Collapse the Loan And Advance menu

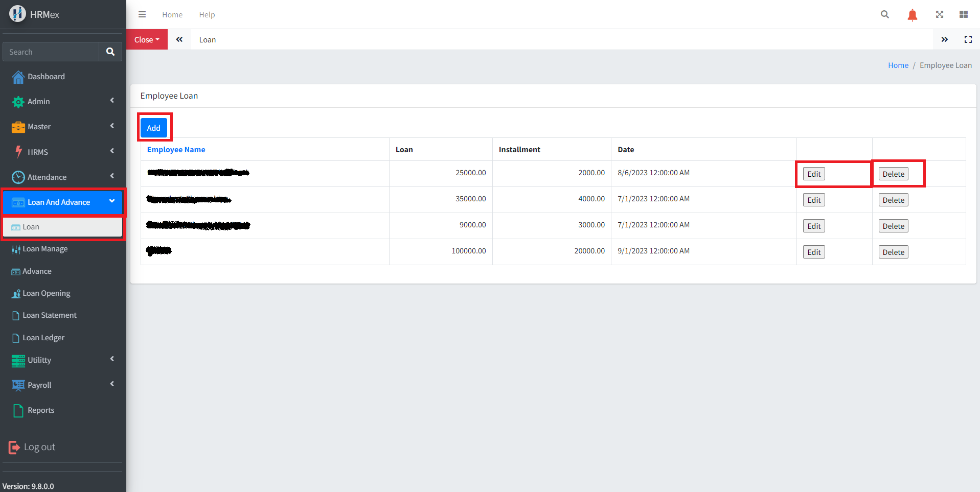click(x=62, y=202)
